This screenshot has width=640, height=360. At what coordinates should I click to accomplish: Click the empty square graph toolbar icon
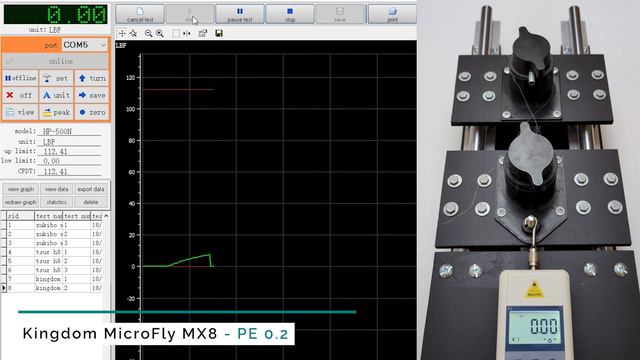pos(176,33)
